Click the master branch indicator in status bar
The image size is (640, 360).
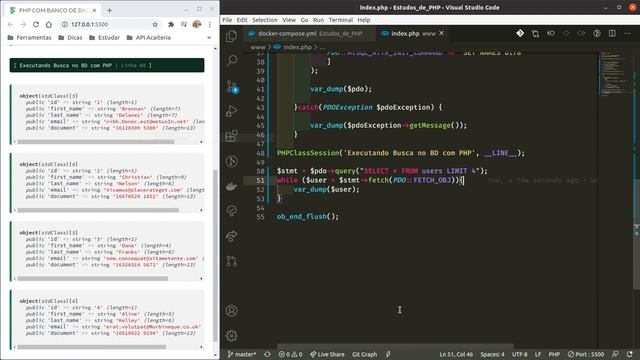pyautogui.click(x=242, y=354)
